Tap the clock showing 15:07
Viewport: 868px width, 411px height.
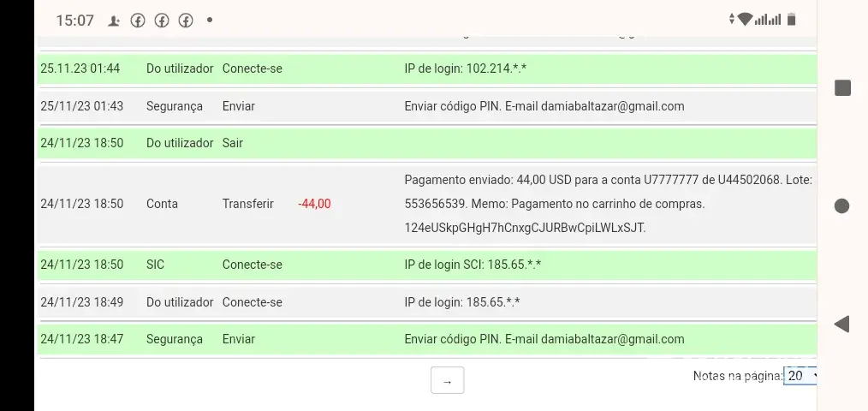point(74,21)
